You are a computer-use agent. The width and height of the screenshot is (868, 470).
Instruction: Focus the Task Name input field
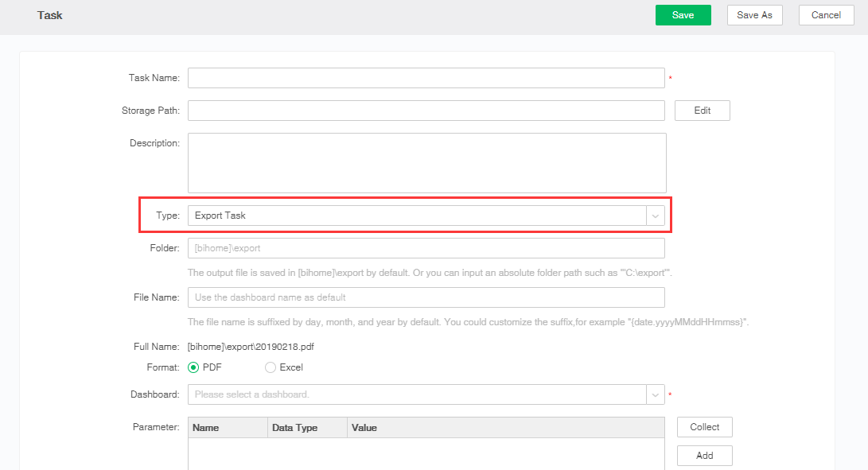pos(426,78)
